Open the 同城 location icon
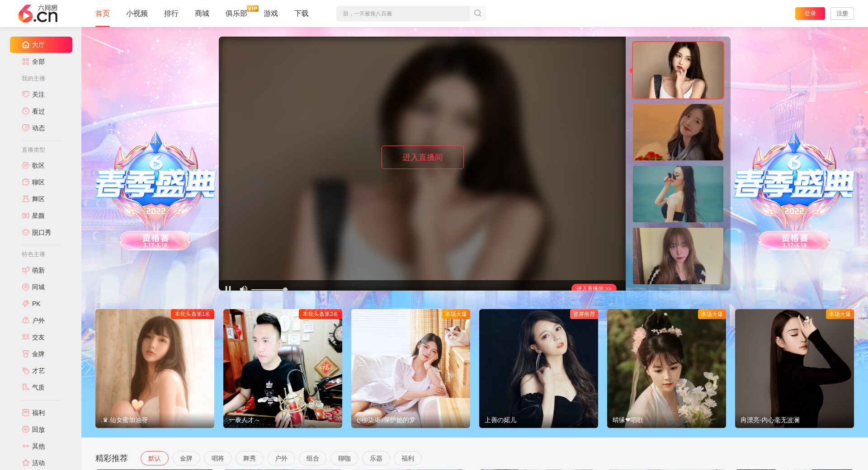The image size is (868, 470). [x=26, y=287]
